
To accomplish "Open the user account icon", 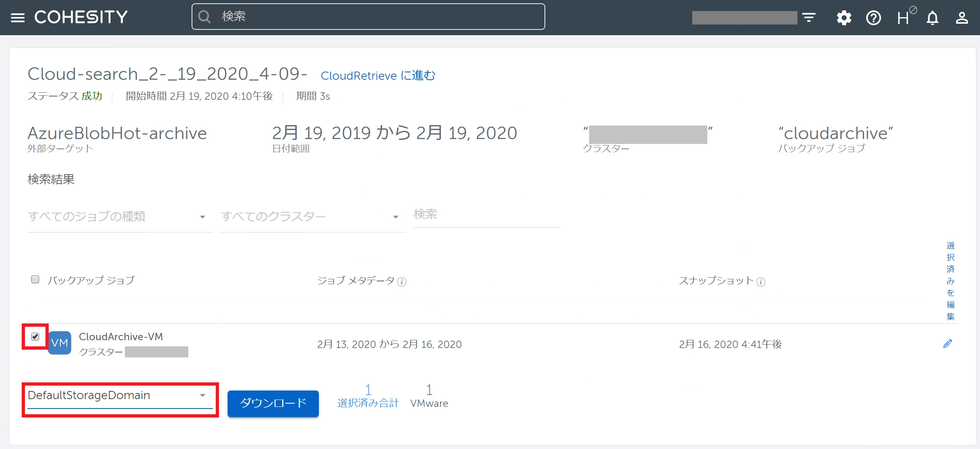I will [962, 18].
